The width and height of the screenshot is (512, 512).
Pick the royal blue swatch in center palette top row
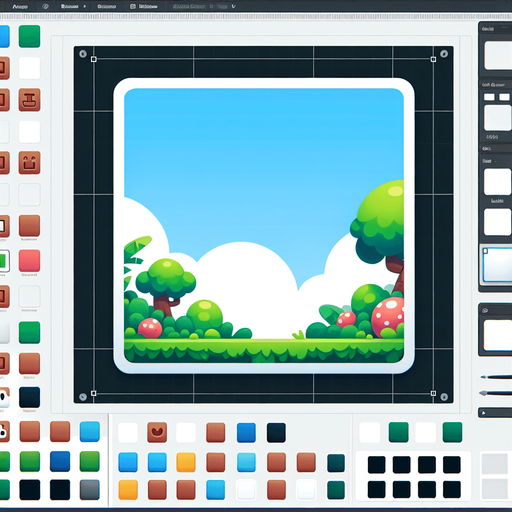[x=246, y=433]
